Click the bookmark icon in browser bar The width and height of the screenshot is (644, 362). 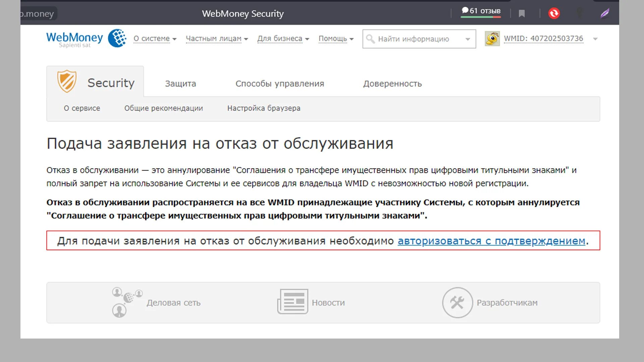click(522, 13)
